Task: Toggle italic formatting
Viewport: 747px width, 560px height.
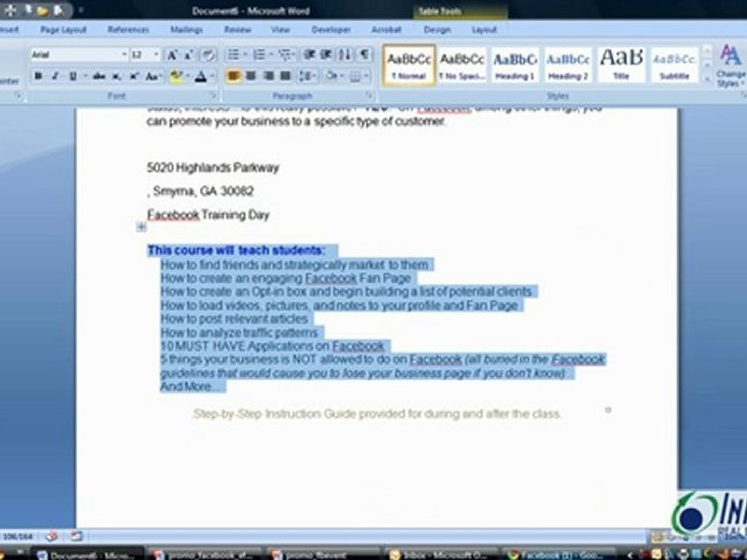Action: click(x=55, y=76)
